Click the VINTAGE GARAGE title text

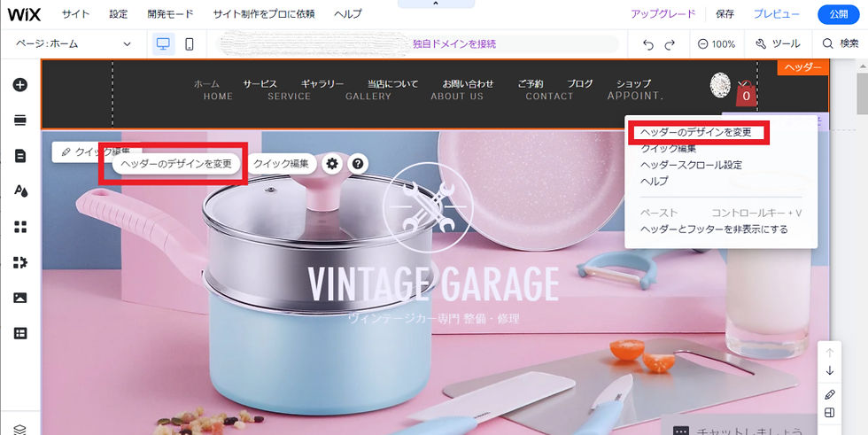tap(433, 284)
